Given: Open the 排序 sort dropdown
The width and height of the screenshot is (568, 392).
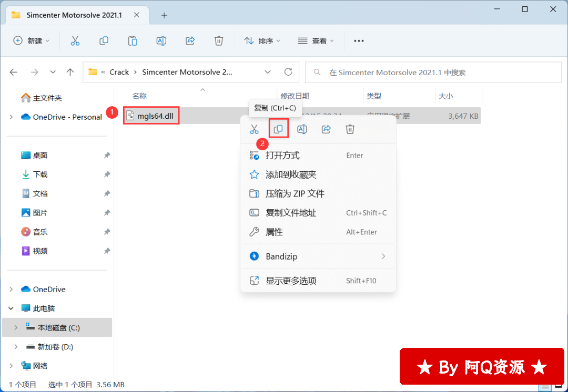Looking at the screenshot, I should coord(262,41).
